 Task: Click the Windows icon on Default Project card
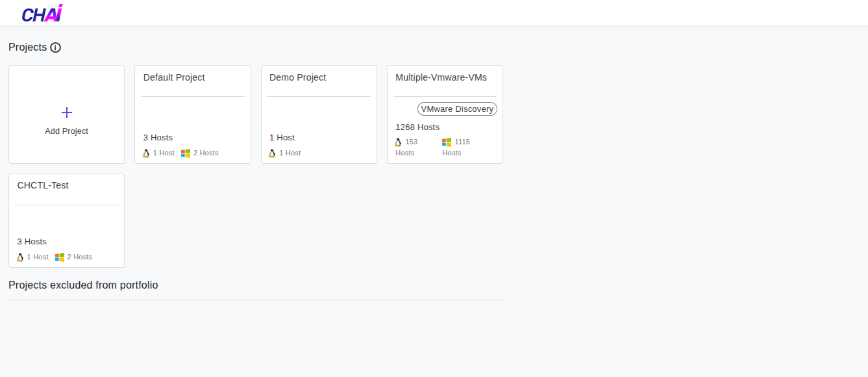(186, 153)
